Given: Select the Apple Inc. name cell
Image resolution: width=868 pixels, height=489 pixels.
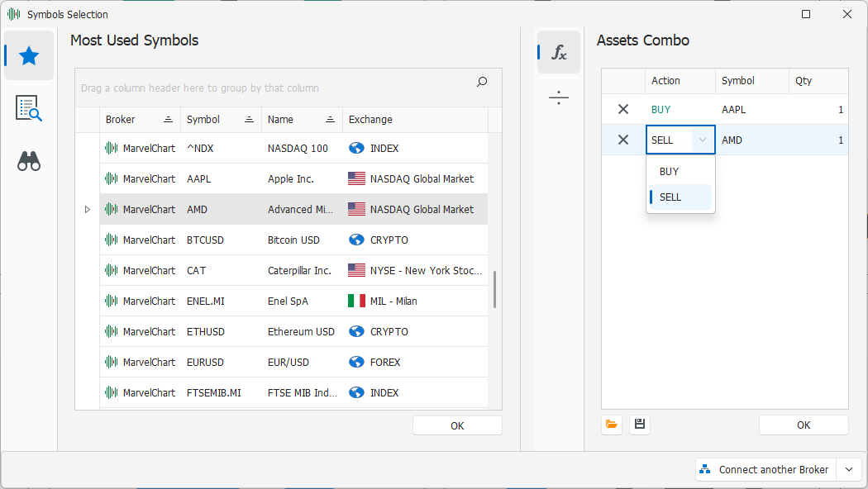Looking at the screenshot, I should [x=303, y=178].
